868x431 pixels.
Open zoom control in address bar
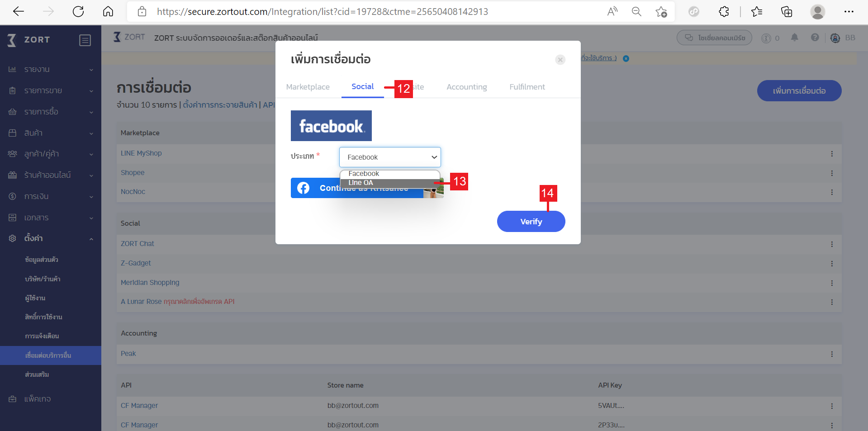tap(636, 12)
